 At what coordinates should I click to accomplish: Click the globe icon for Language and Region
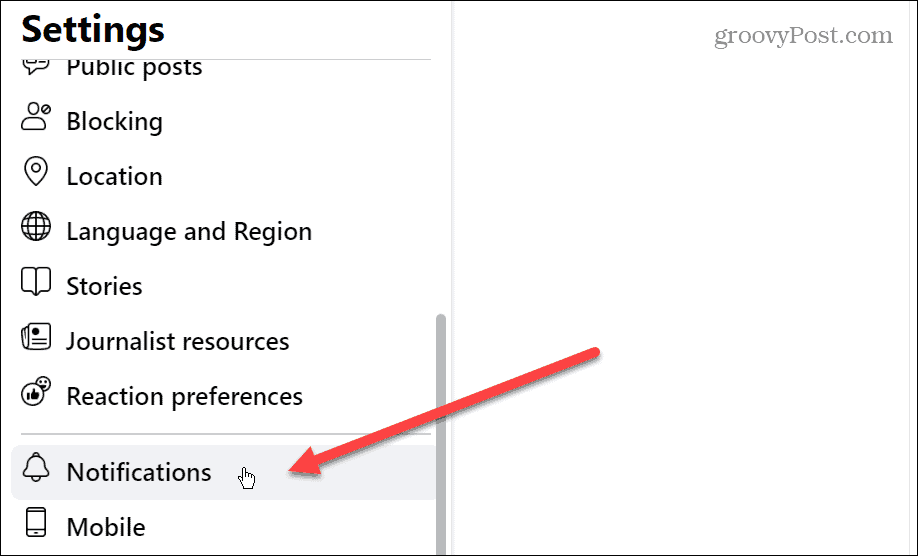36,226
